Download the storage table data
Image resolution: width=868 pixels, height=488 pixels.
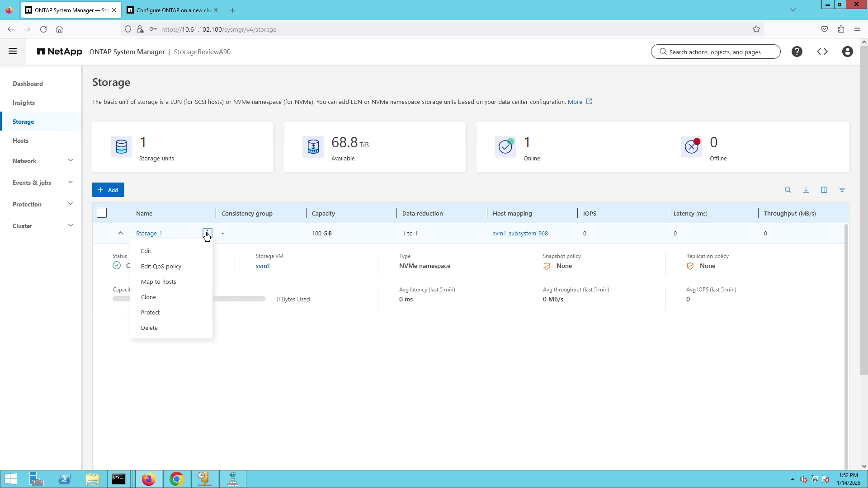coord(806,190)
